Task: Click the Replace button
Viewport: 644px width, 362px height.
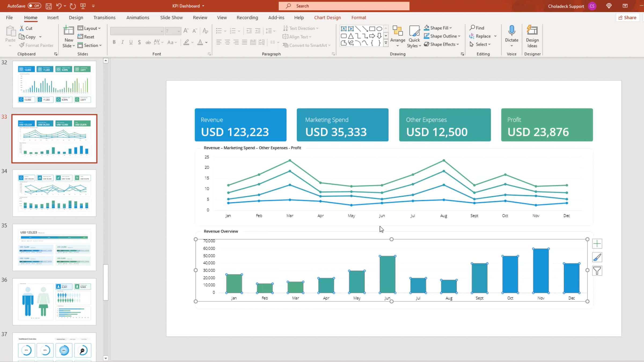Action: pos(483,36)
